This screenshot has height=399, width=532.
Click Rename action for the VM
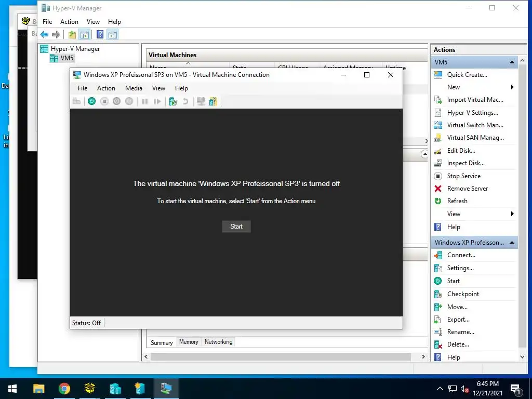click(x=460, y=332)
